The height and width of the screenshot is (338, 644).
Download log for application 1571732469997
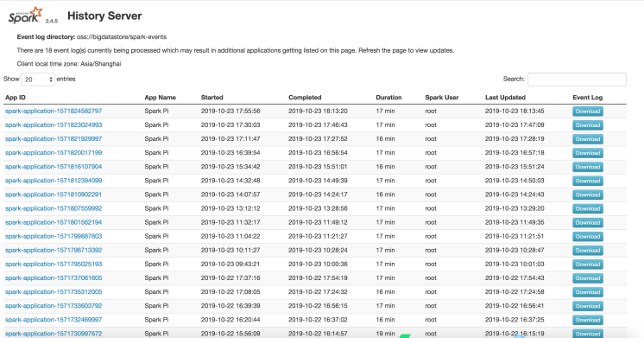coord(588,320)
